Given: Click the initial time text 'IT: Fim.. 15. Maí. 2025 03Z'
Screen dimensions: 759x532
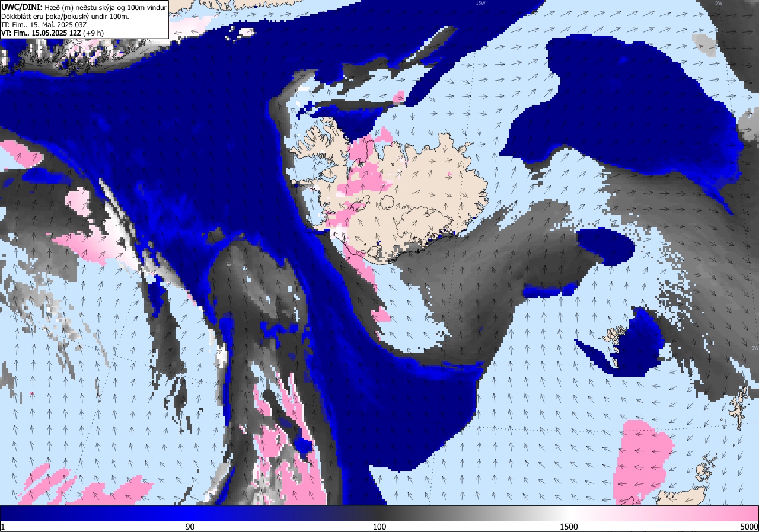Looking at the screenshot, I should [44, 24].
